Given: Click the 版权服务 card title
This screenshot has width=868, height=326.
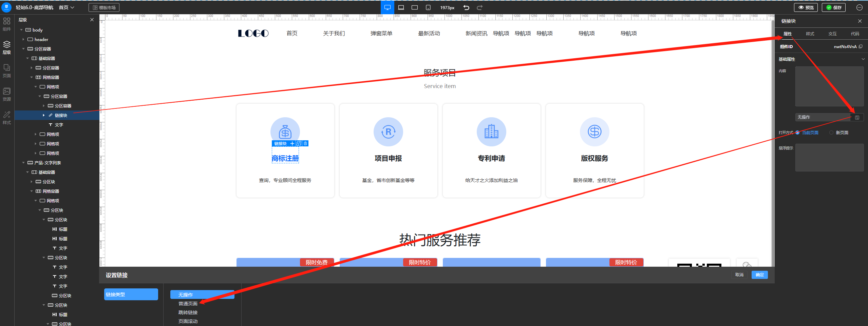Looking at the screenshot, I should (595, 158).
